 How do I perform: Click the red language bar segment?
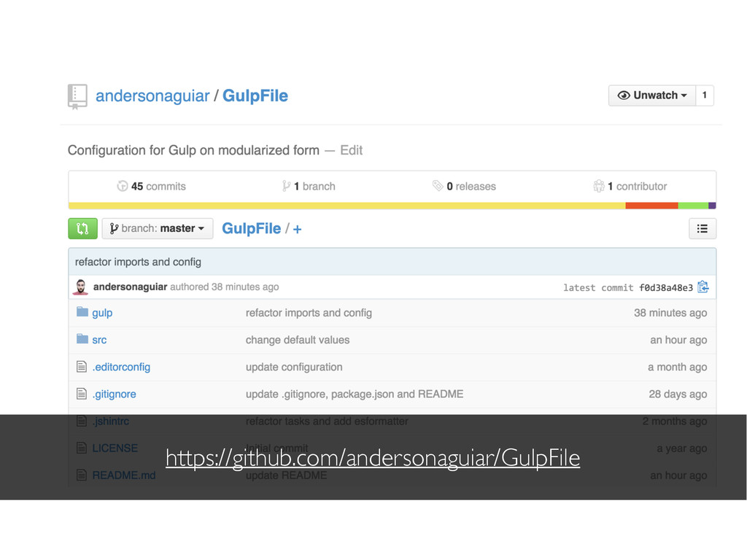click(x=651, y=206)
